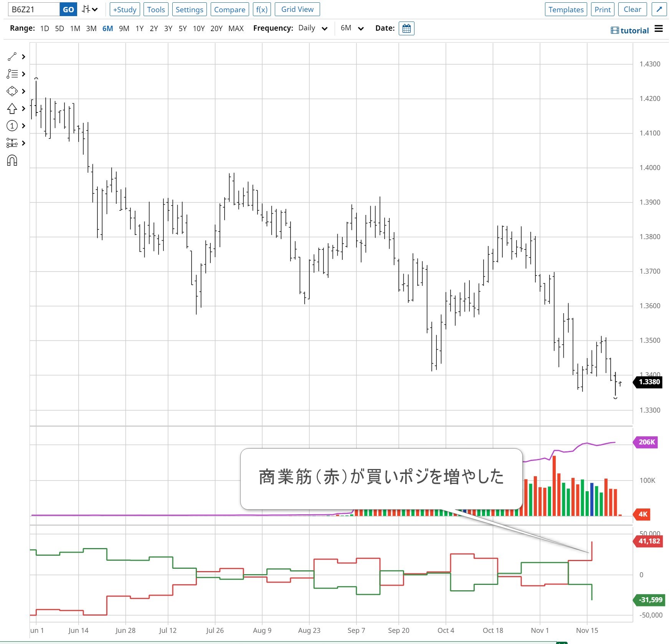Viewport: 672px width, 644px height.
Task: Select the trend line drawing tool
Action: tap(12, 57)
